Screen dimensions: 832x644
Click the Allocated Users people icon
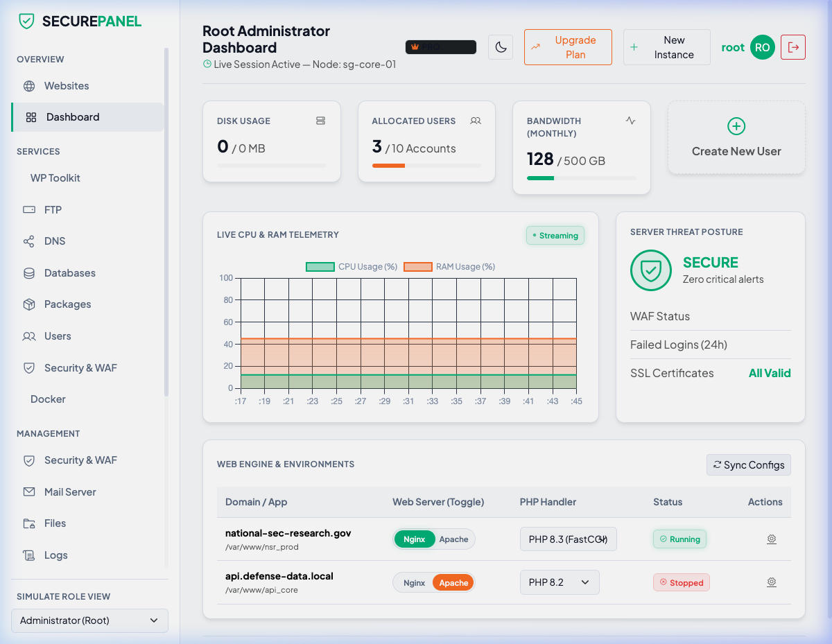pos(476,121)
